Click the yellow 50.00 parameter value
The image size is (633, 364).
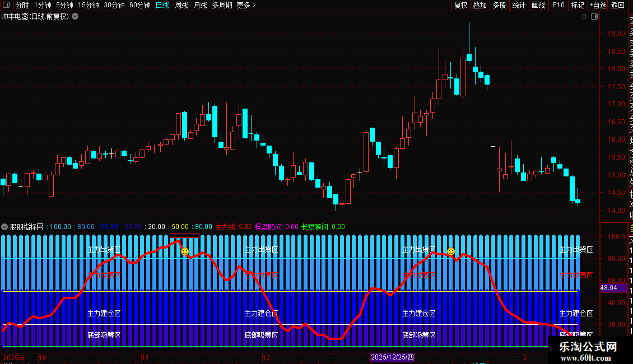(x=180, y=227)
